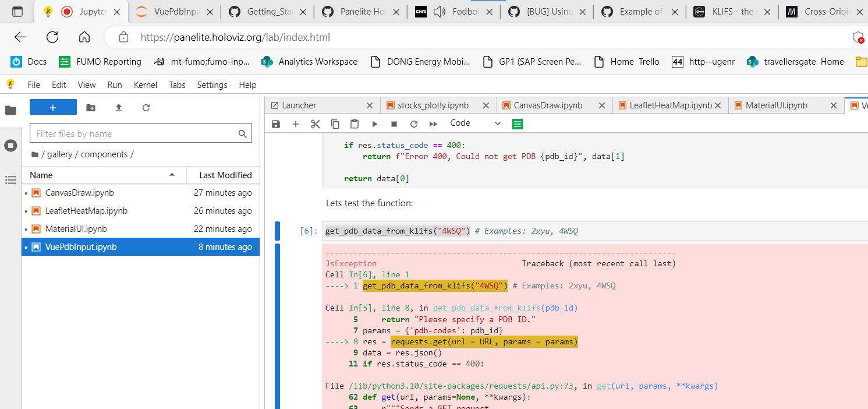The image size is (868, 409).
Task: Open the tracking prevention shield icon
Action: pos(858,38)
